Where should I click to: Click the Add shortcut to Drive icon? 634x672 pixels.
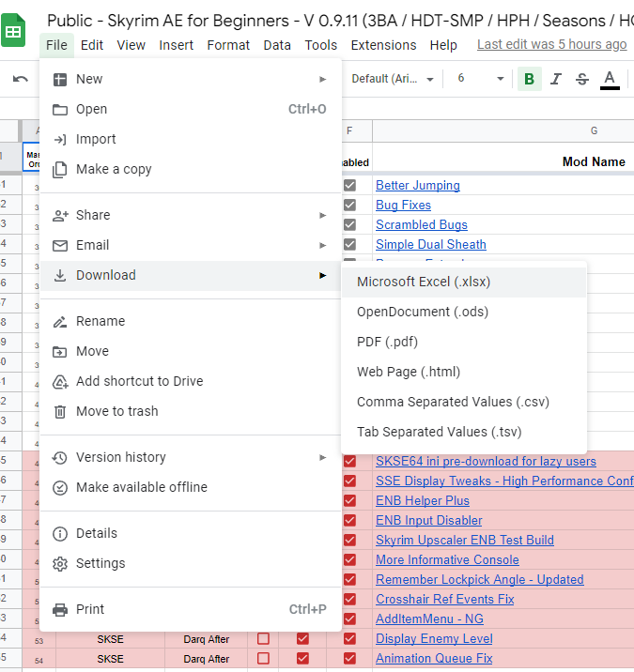pyautogui.click(x=60, y=382)
